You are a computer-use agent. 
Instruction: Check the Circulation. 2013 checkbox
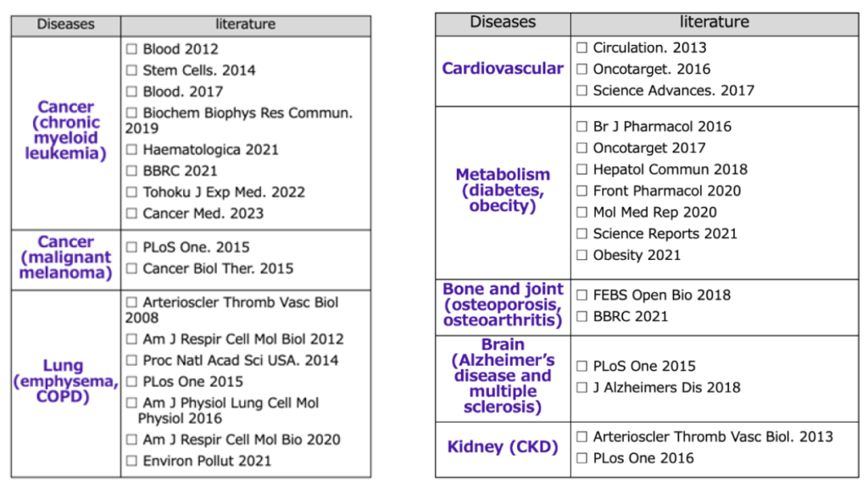click(581, 48)
